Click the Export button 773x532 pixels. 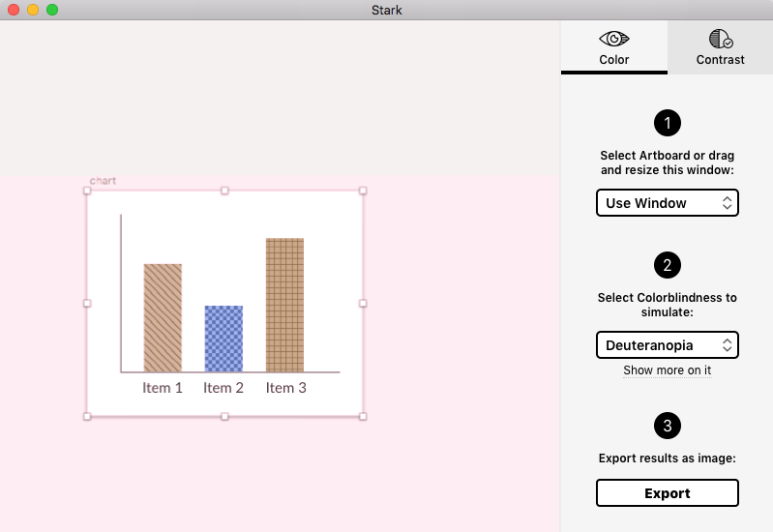(667, 493)
